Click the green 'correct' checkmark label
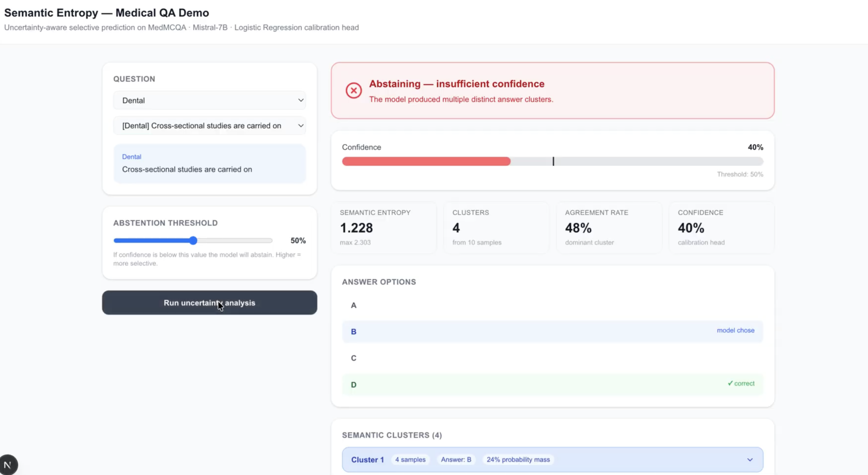The height and width of the screenshot is (475, 868). point(741,383)
